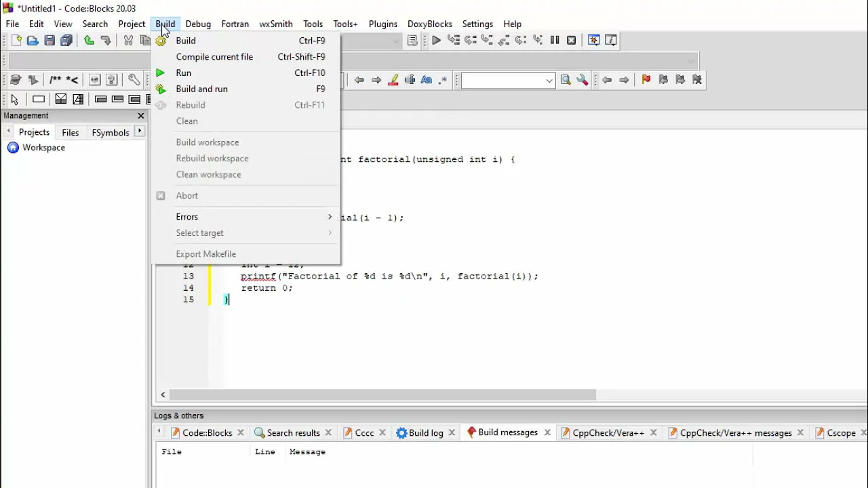Image resolution: width=868 pixels, height=488 pixels.
Task: Click the search options wrench icon
Action: coord(583,80)
